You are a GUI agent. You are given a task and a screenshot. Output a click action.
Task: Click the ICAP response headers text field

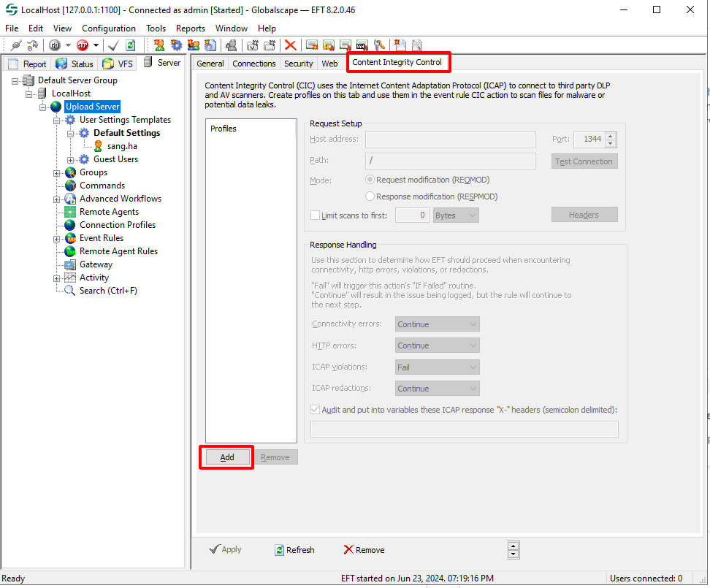[x=464, y=429]
